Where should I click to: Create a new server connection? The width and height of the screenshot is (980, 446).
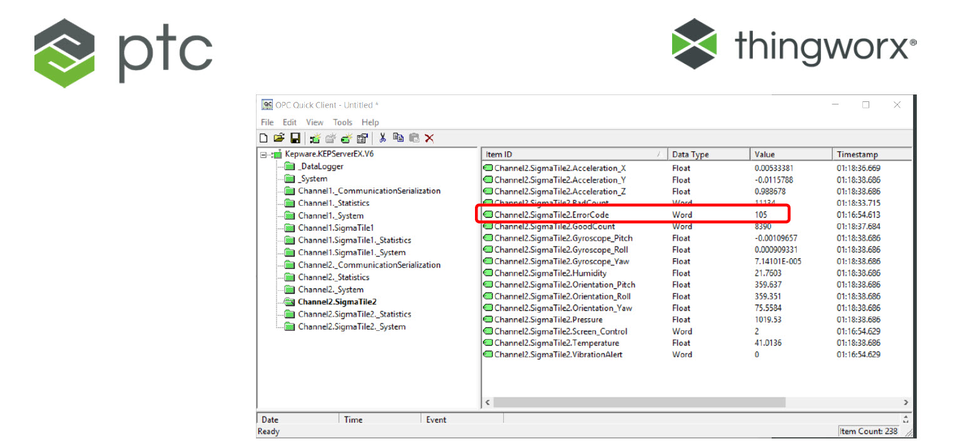315,138
